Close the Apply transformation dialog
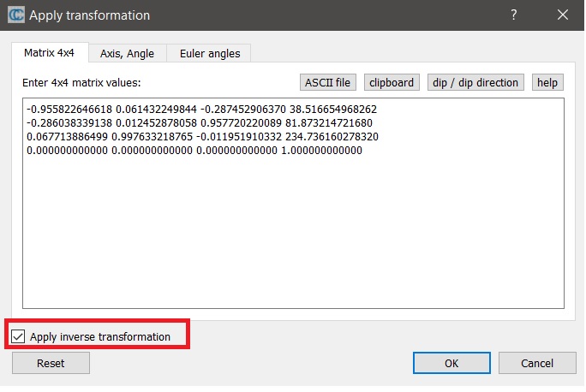 pyautogui.click(x=562, y=15)
